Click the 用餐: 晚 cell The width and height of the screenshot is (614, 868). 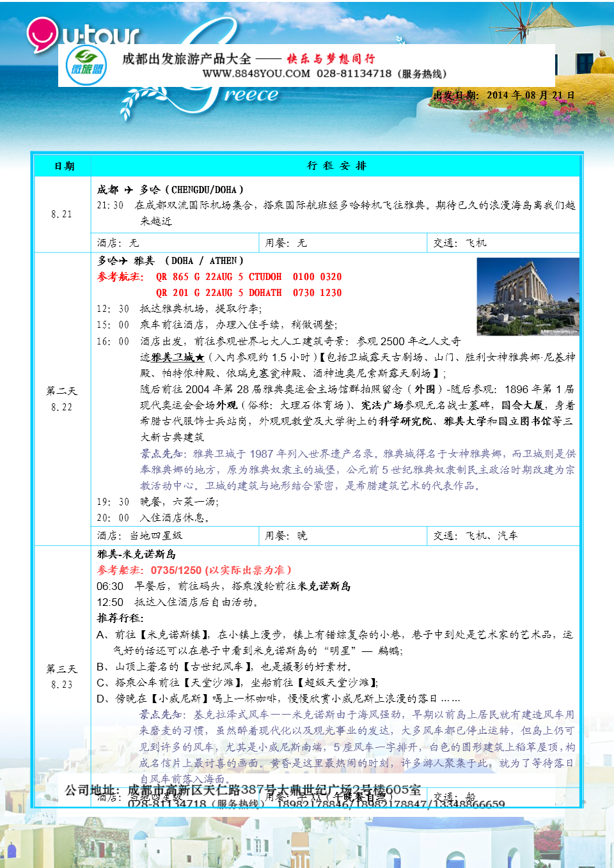(x=343, y=536)
